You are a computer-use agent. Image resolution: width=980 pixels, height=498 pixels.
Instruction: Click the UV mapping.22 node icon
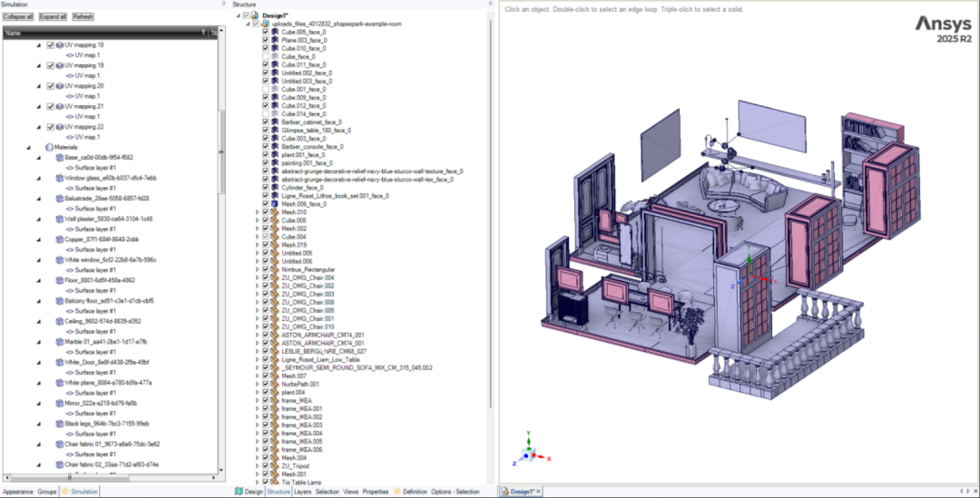click(60, 127)
